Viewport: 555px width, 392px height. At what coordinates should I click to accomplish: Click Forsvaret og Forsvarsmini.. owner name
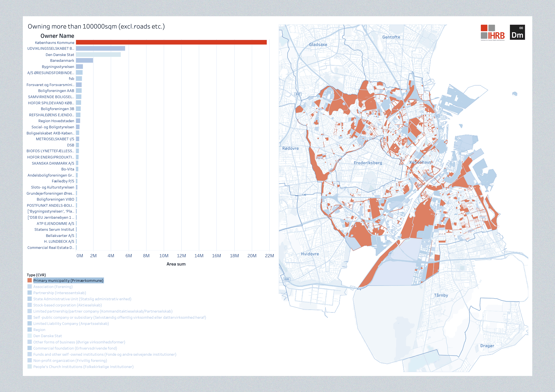tap(51, 85)
